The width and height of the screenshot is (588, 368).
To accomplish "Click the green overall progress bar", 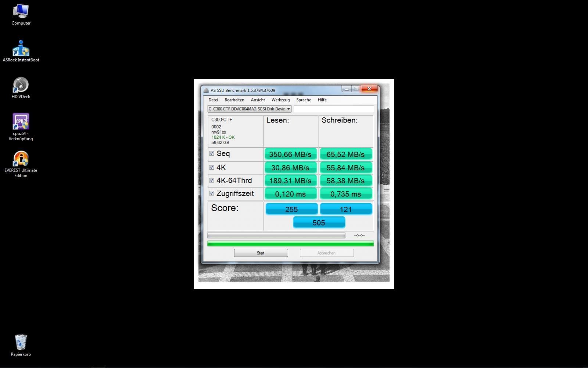I will click(291, 243).
